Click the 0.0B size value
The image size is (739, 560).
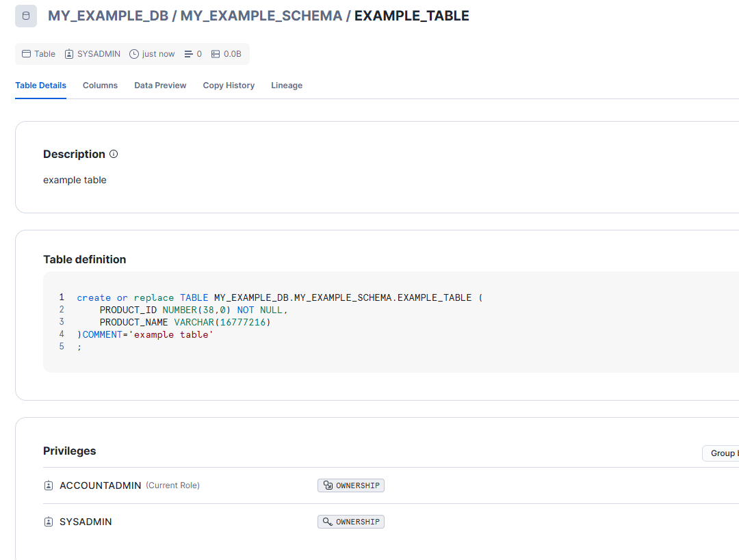tap(233, 54)
